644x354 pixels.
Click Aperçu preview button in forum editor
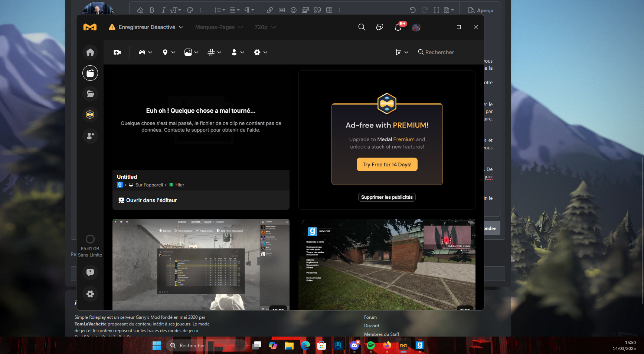481,10
